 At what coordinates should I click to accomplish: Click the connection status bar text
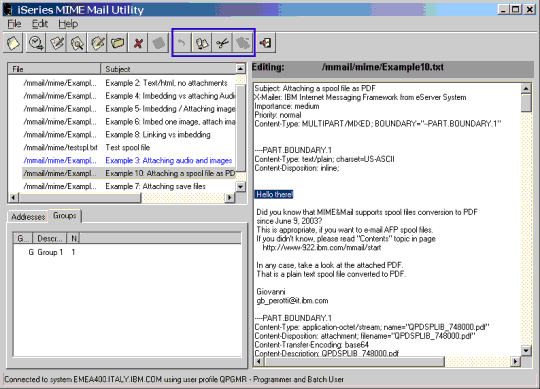[174, 379]
